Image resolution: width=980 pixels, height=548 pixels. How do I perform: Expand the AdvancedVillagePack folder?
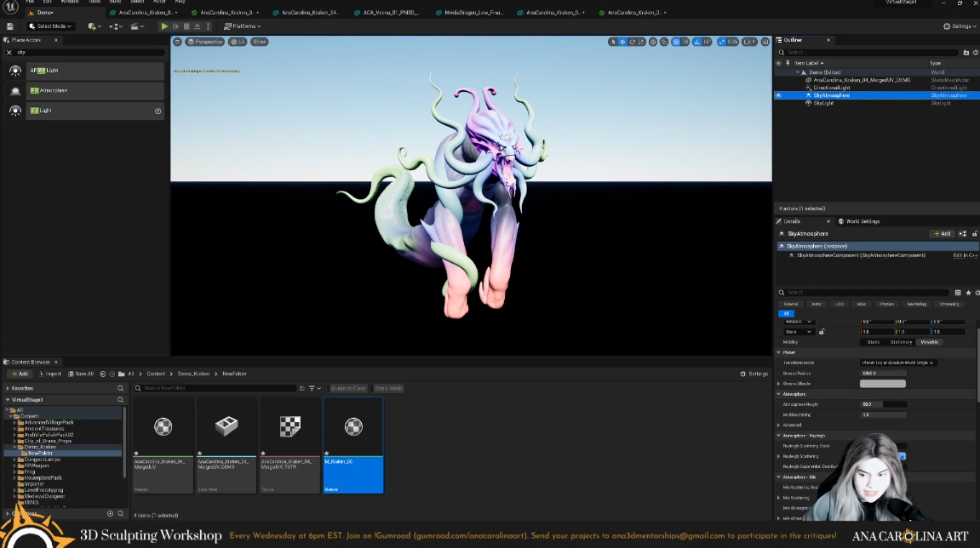[14, 422]
